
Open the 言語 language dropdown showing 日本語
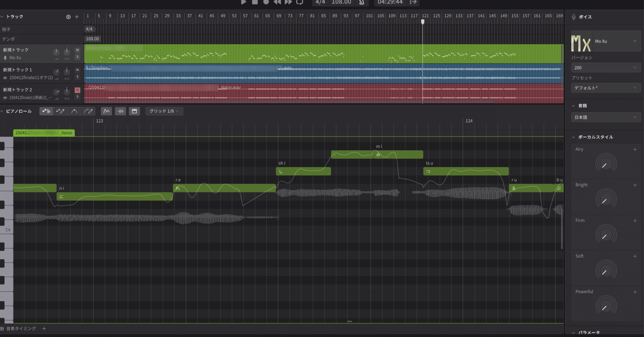(606, 117)
